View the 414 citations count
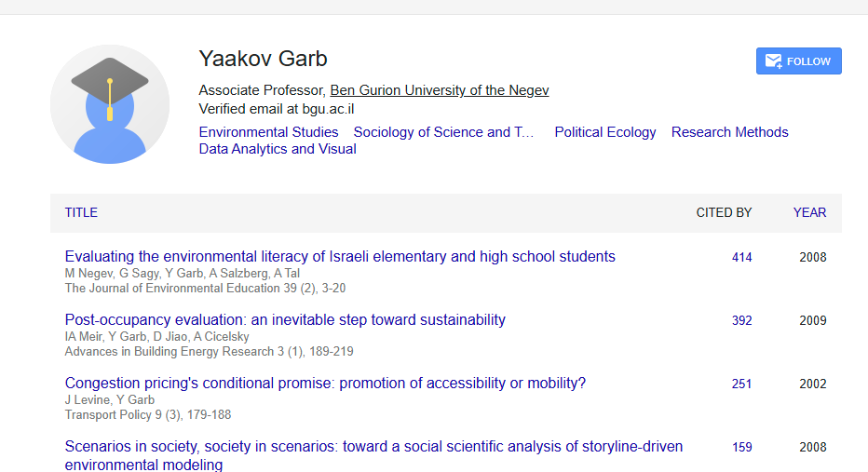The width and height of the screenshot is (868, 472). pyautogui.click(x=741, y=257)
